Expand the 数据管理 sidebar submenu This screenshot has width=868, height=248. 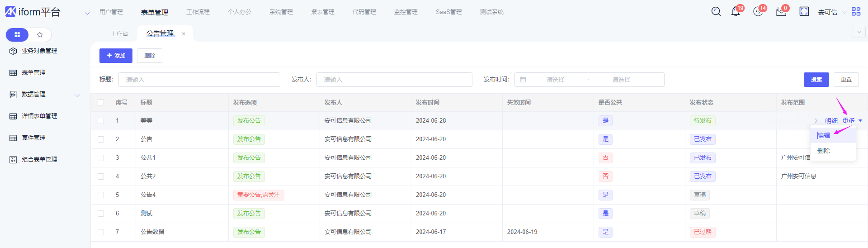77,95
